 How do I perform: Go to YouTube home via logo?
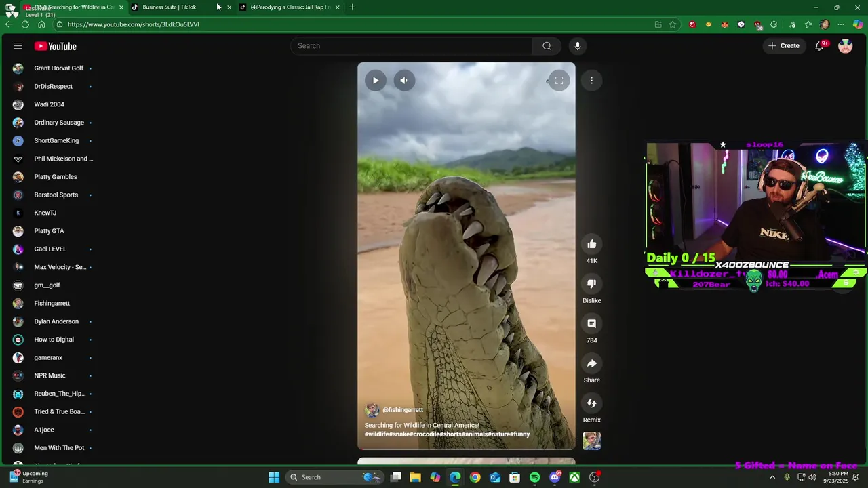point(56,46)
